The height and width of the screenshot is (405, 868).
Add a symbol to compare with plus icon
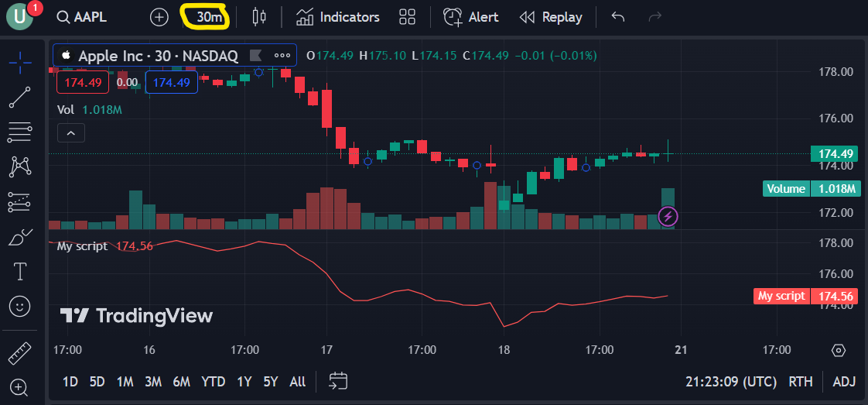pyautogui.click(x=159, y=17)
